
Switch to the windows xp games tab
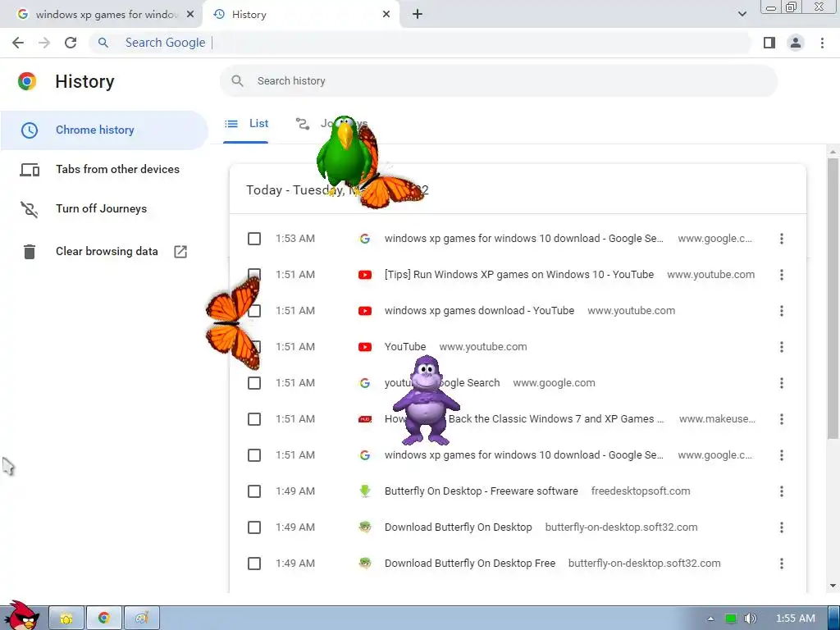(x=101, y=15)
